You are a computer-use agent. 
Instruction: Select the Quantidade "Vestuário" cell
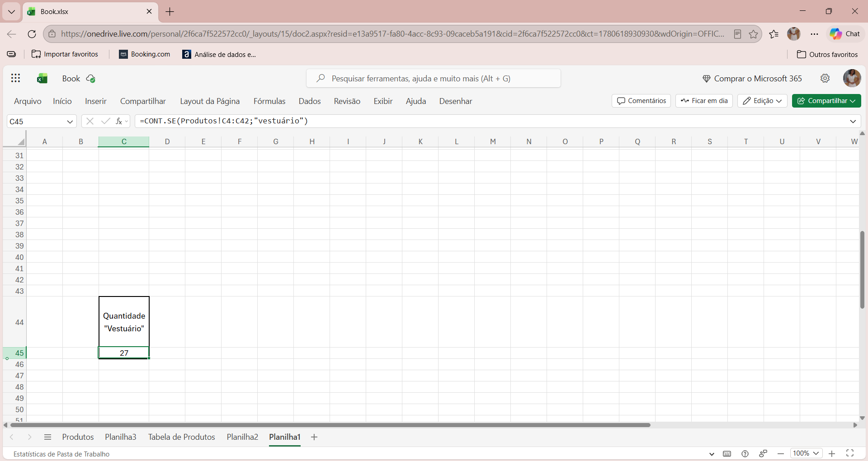[x=124, y=322]
